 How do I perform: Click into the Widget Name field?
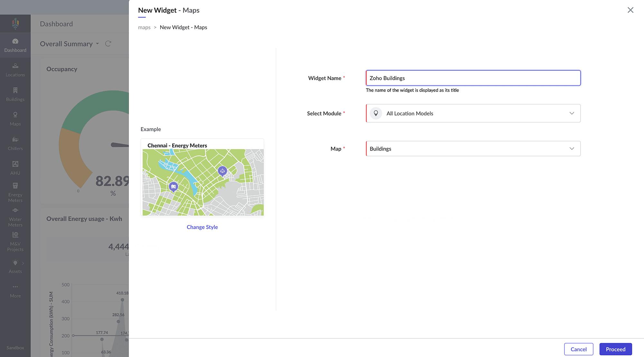tap(473, 78)
